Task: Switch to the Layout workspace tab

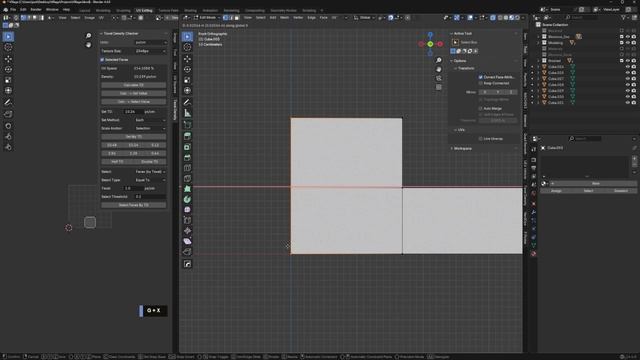Action: click(x=85, y=10)
